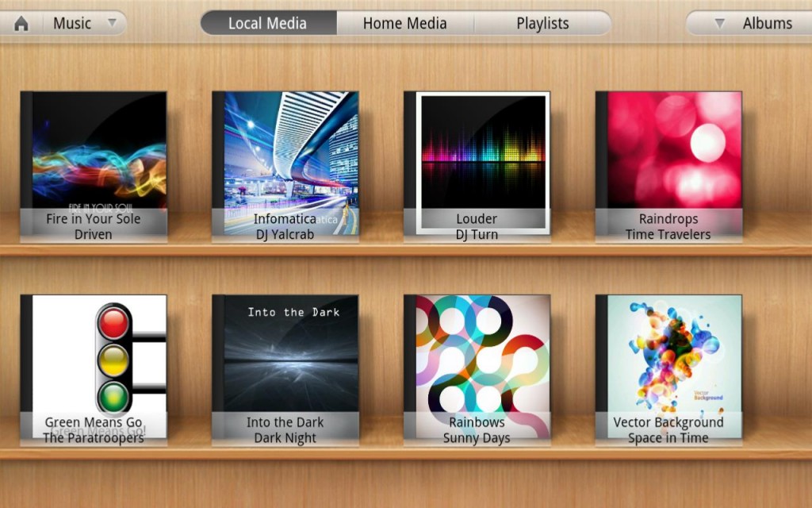Open Green Means Go traffic light album
This screenshot has height=508, width=812.
click(x=94, y=354)
